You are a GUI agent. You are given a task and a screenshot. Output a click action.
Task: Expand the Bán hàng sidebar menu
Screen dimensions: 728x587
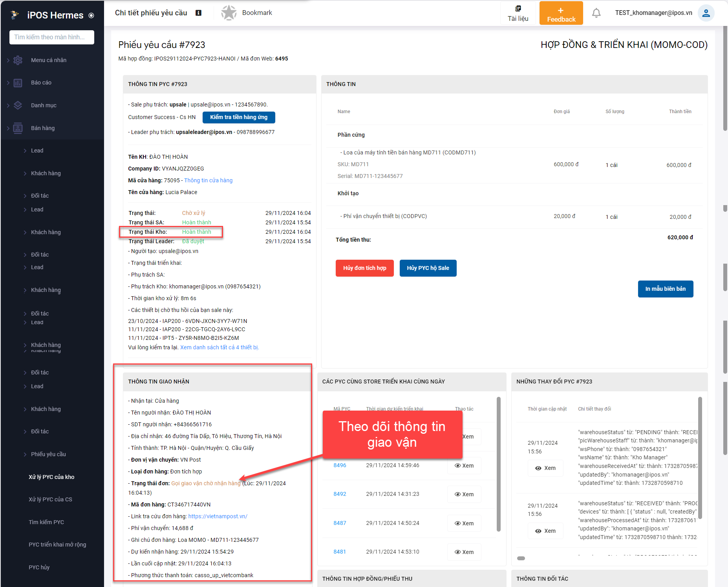(x=43, y=128)
